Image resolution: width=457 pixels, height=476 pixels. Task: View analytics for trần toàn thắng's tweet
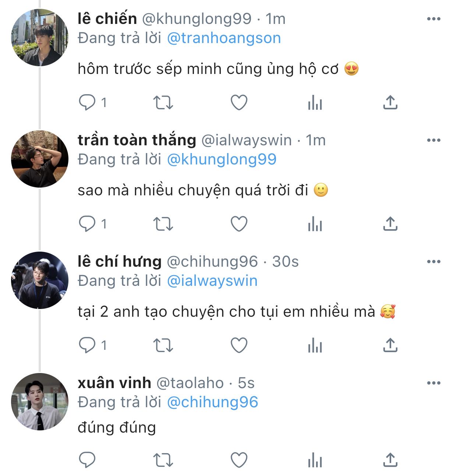(x=315, y=224)
